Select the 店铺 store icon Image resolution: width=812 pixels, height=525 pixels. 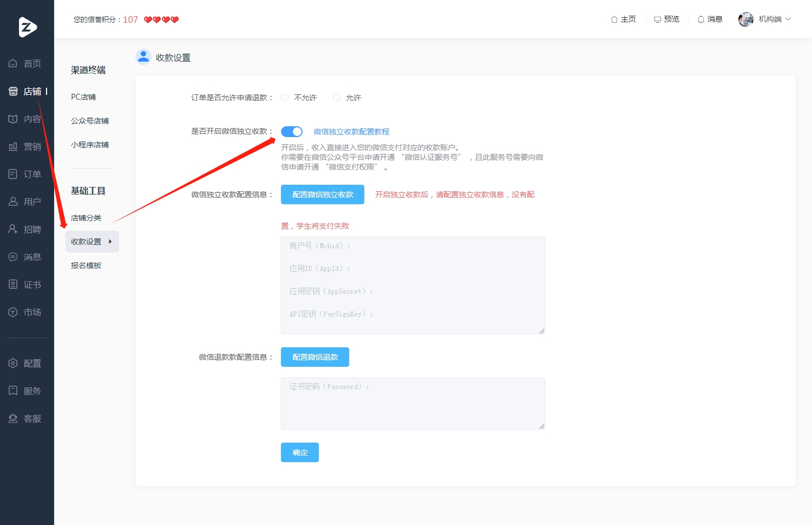tap(13, 91)
